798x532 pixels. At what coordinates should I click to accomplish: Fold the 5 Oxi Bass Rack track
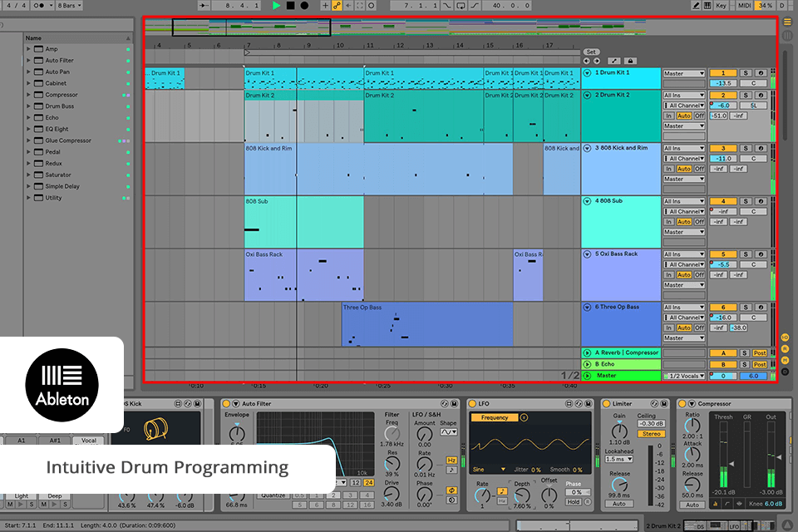click(x=587, y=254)
